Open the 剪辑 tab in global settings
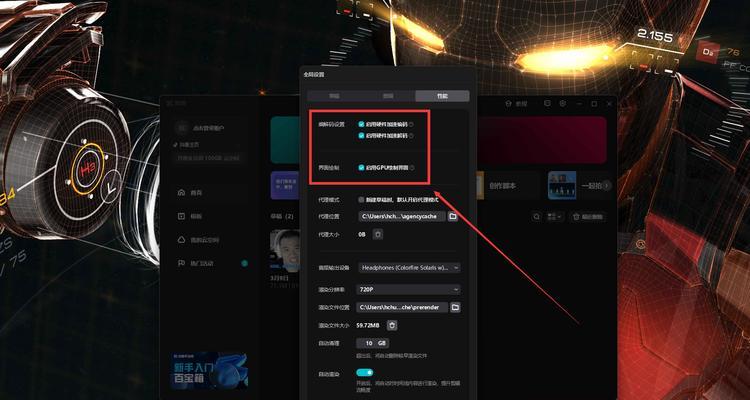Viewport: 750px width, 400px height. 388,96
